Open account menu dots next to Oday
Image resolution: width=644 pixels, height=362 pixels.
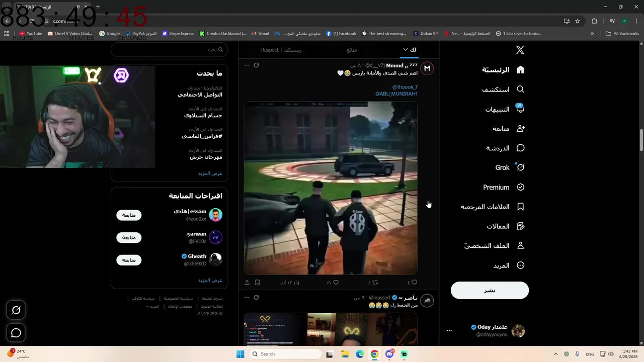[449, 331]
